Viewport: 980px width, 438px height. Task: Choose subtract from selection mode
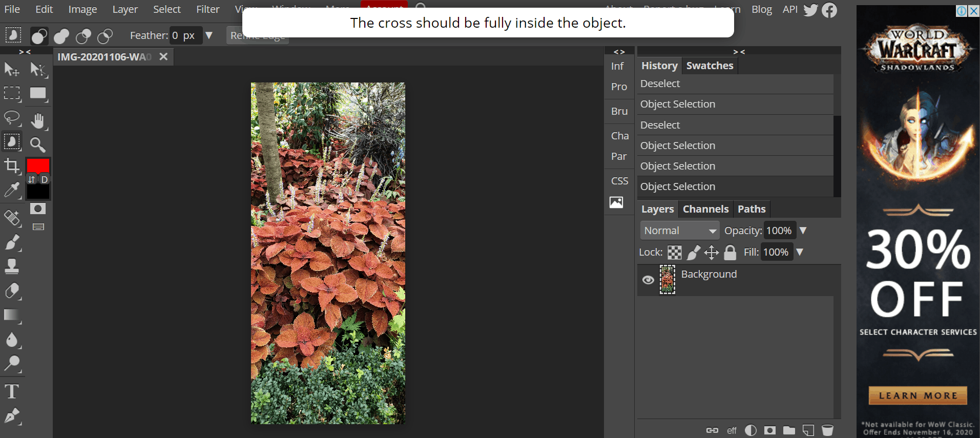coord(84,36)
